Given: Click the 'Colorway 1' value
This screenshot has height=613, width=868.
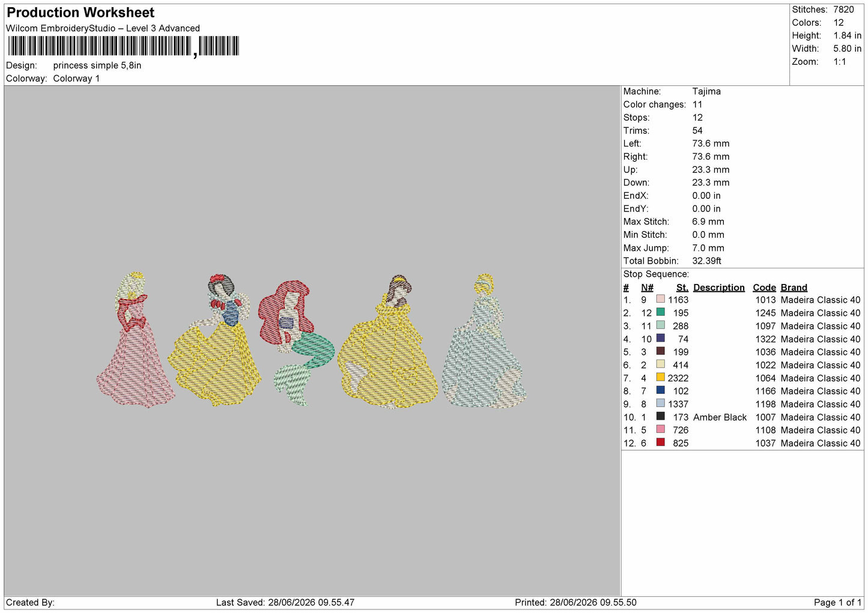Looking at the screenshot, I should pyautogui.click(x=76, y=79).
